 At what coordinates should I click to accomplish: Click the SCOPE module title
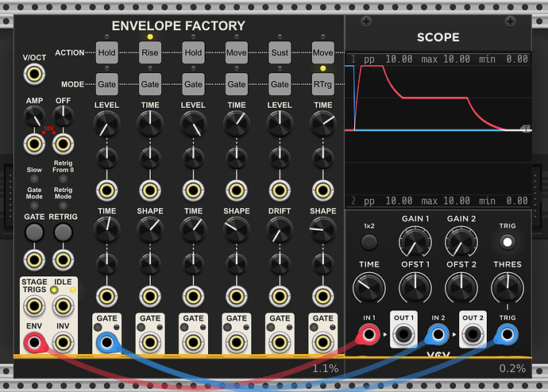tap(438, 37)
